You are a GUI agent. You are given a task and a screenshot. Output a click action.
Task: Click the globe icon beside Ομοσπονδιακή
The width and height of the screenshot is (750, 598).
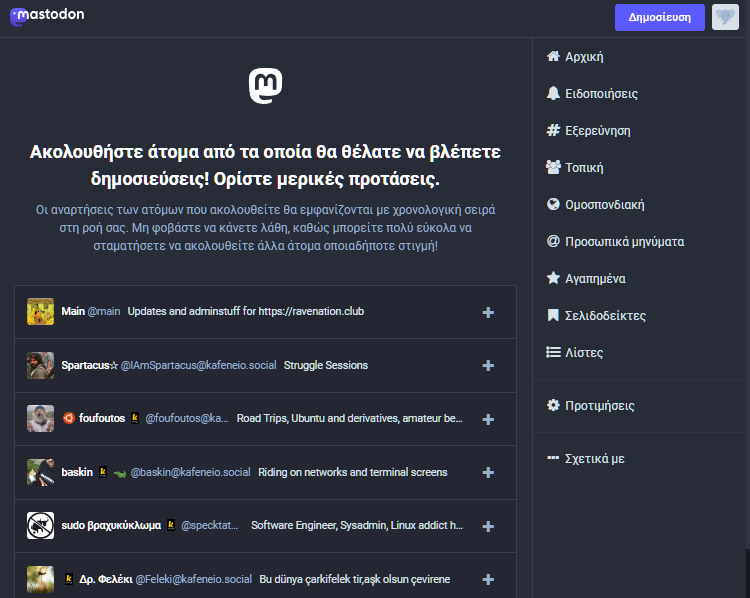pyautogui.click(x=553, y=204)
